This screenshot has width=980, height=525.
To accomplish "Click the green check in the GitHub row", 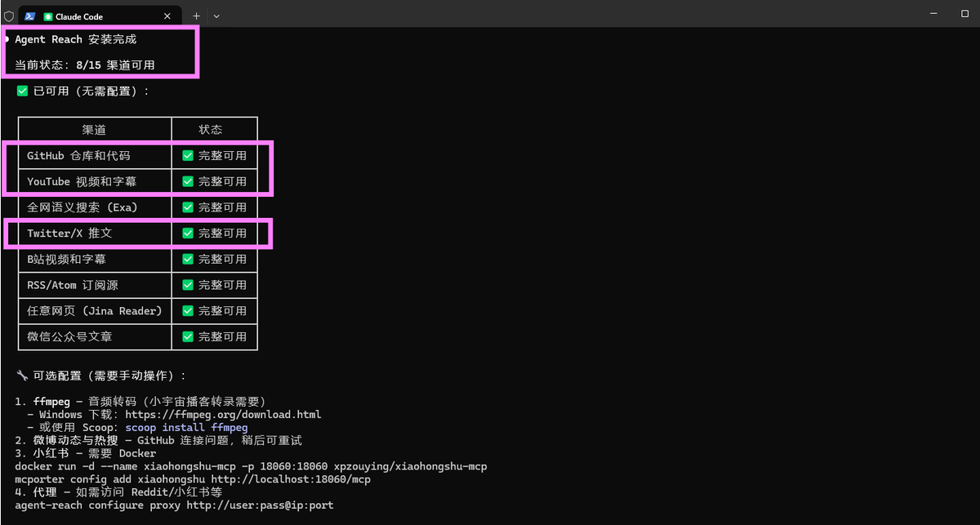I will [188, 155].
